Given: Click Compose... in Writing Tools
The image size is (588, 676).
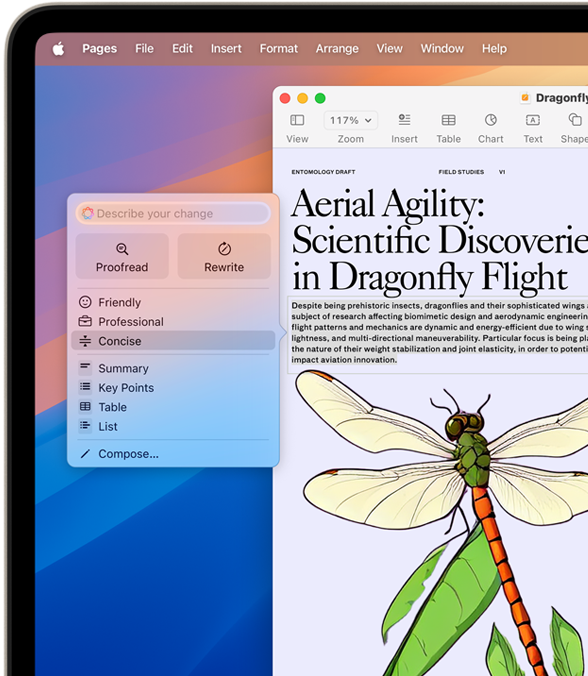Looking at the screenshot, I should pyautogui.click(x=173, y=454).
